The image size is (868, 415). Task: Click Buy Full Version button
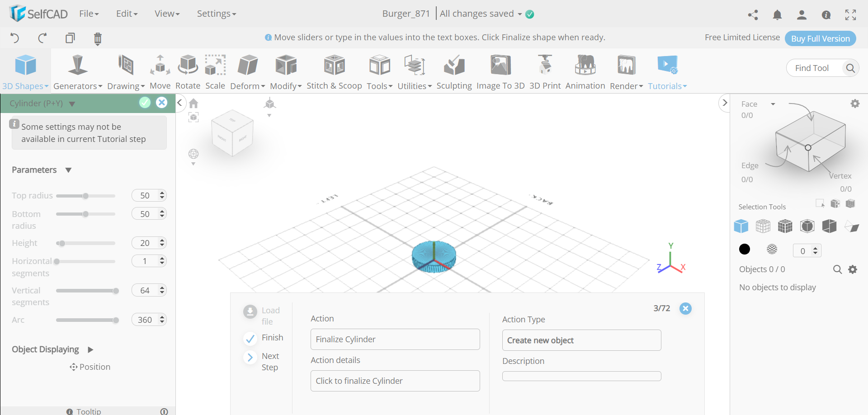tap(820, 38)
